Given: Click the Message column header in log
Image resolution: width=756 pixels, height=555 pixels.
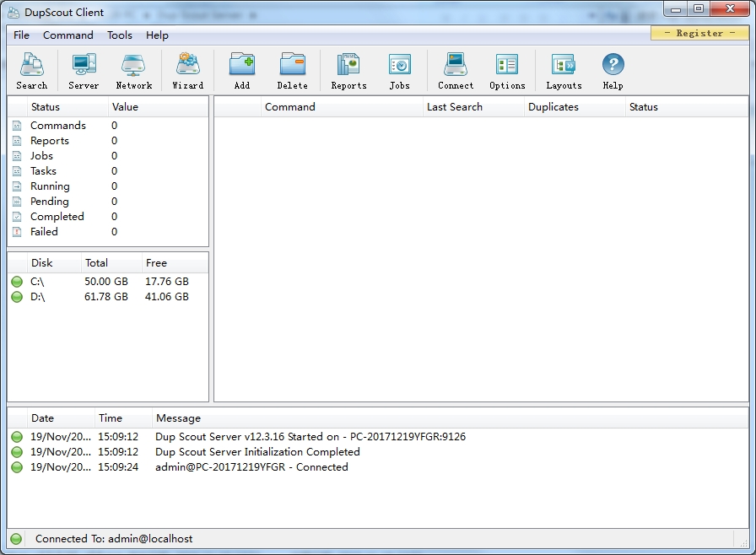Looking at the screenshot, I should [x=450, y=418].
